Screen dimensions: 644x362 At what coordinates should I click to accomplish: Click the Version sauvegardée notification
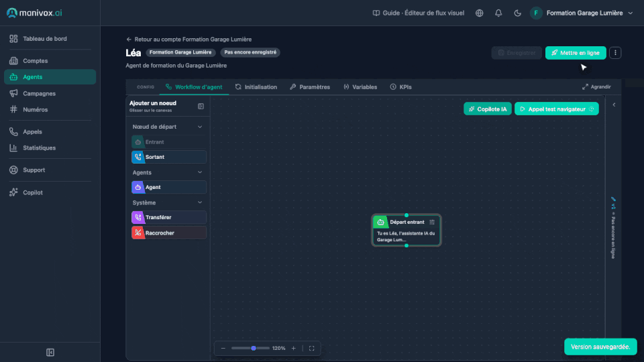(x=600, y=347)
